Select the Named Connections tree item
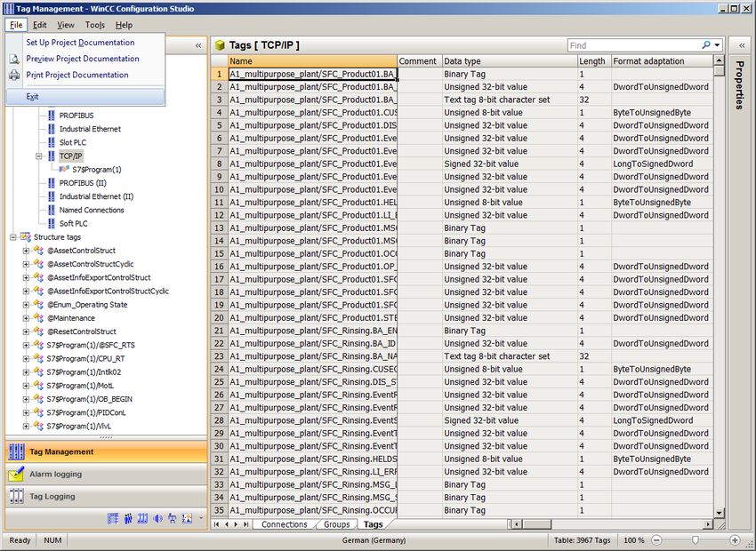756x551 pixels. 92,210
